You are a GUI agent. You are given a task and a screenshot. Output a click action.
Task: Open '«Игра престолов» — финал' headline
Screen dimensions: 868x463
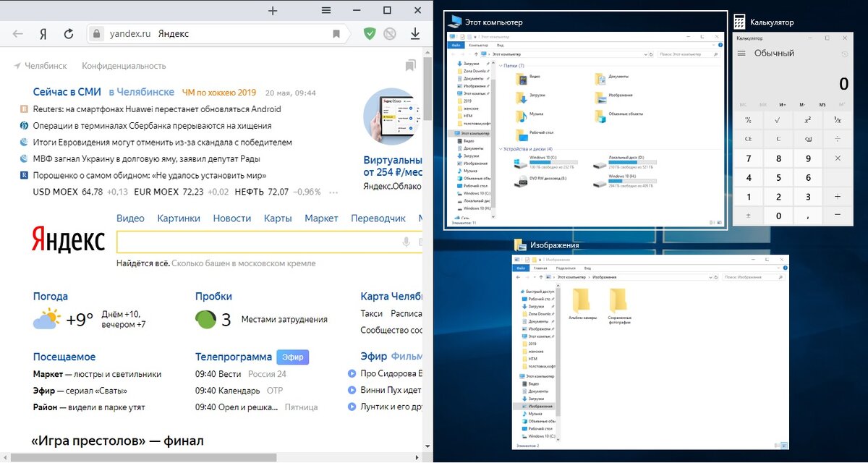[118, 441]
